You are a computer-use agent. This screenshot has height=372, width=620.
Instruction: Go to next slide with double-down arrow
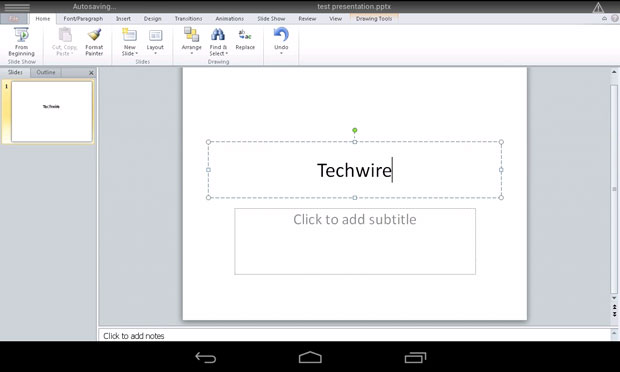(x=614, y=314)
